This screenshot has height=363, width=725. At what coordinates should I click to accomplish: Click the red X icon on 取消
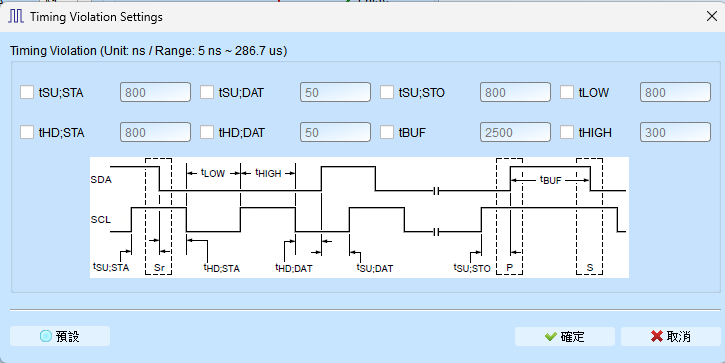[x=657, y=336]
